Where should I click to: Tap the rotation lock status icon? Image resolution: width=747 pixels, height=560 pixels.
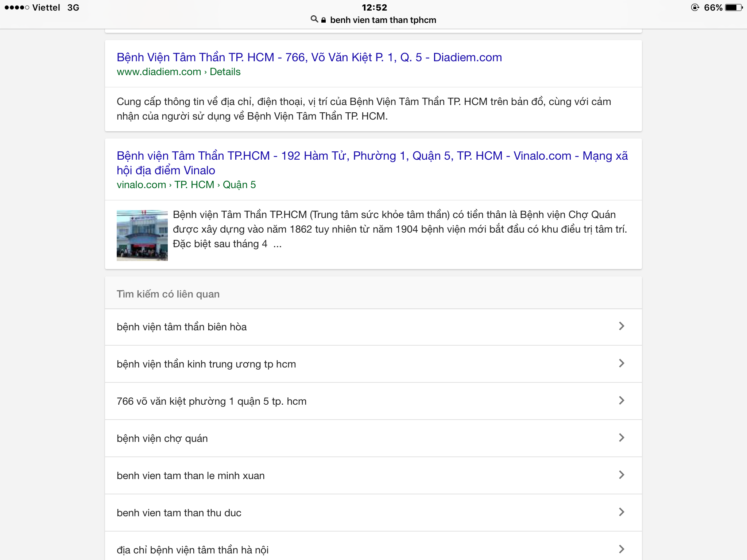695,8
